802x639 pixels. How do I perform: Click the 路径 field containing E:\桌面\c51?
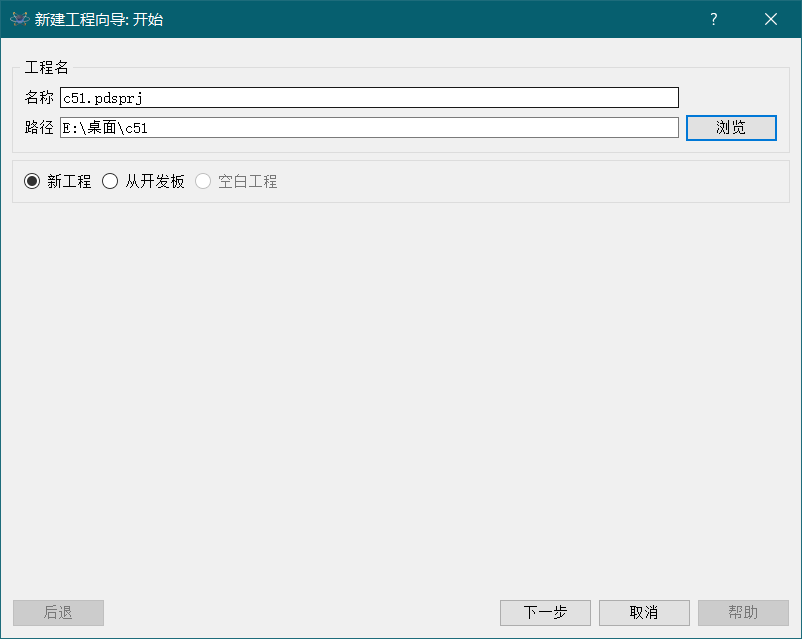point(369,127)
